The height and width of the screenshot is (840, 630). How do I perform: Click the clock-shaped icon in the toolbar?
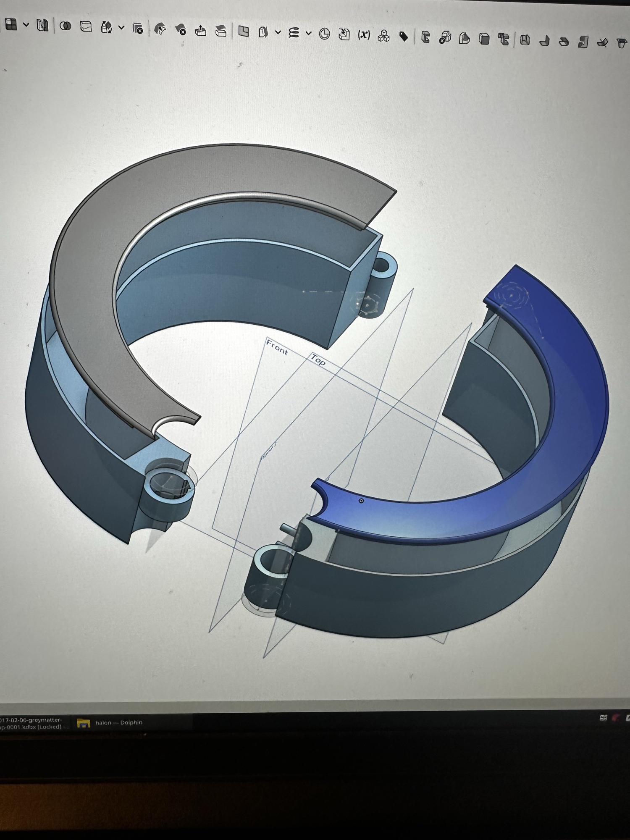324,34
